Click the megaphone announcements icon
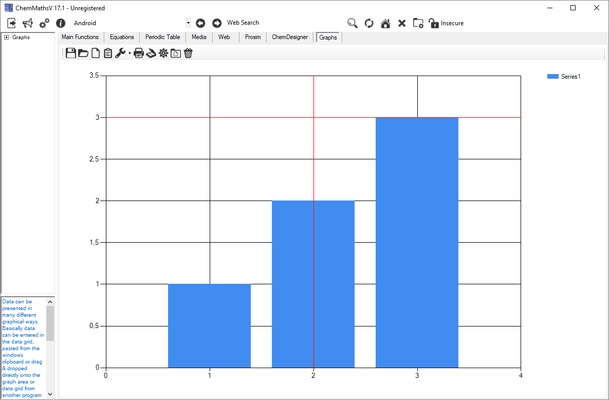 point(28,23)
